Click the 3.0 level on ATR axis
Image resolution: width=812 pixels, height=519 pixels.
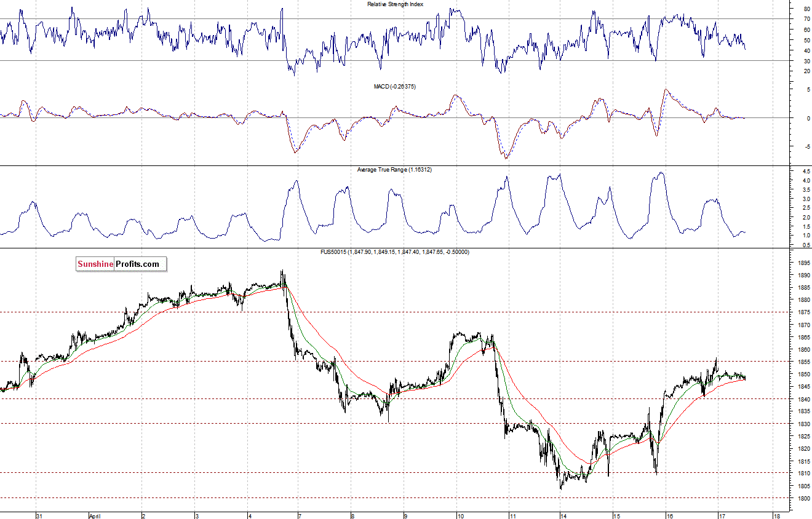click(x=806, y=199)
